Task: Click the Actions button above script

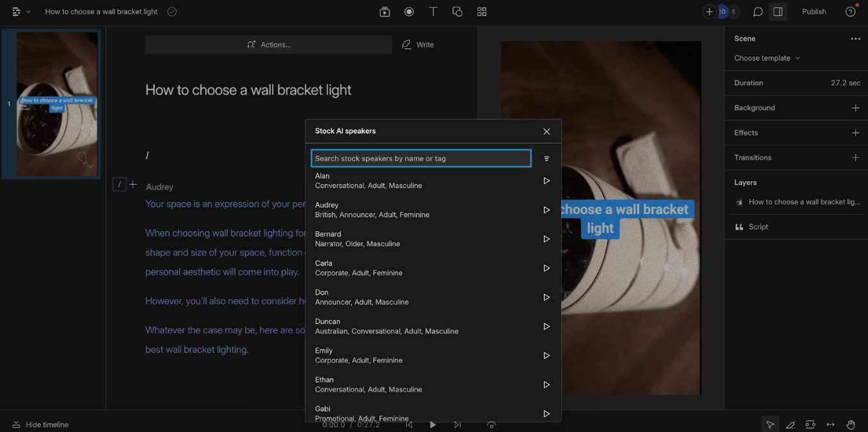Action: click(268, 44)
